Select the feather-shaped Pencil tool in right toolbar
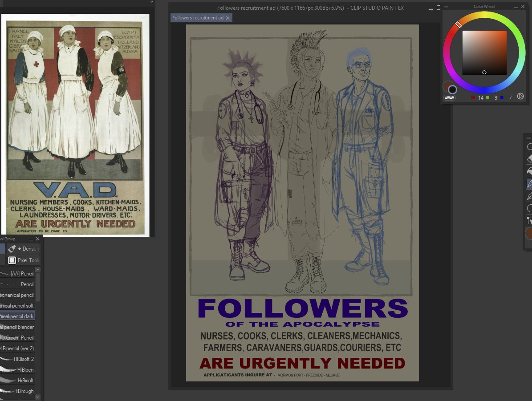The width and height of the screenshot is (532, 401). coord(529,196)
